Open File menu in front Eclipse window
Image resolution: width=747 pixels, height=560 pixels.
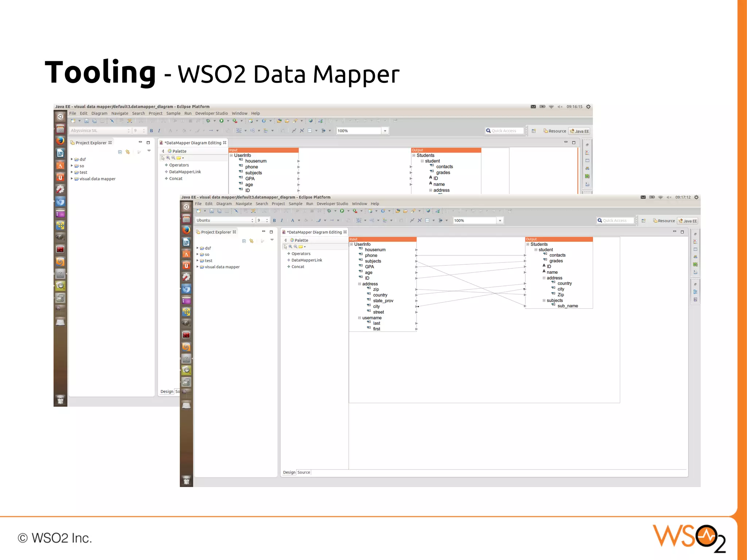(198, 204)
